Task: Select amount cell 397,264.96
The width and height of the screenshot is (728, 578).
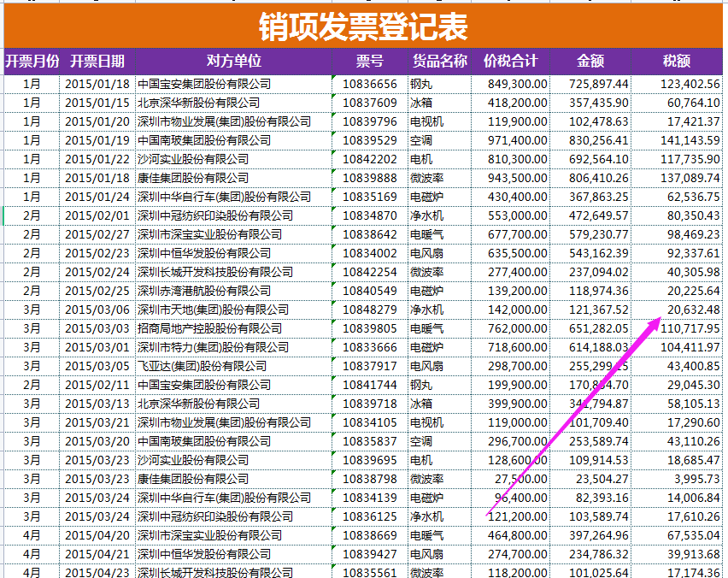Action: 590,536
